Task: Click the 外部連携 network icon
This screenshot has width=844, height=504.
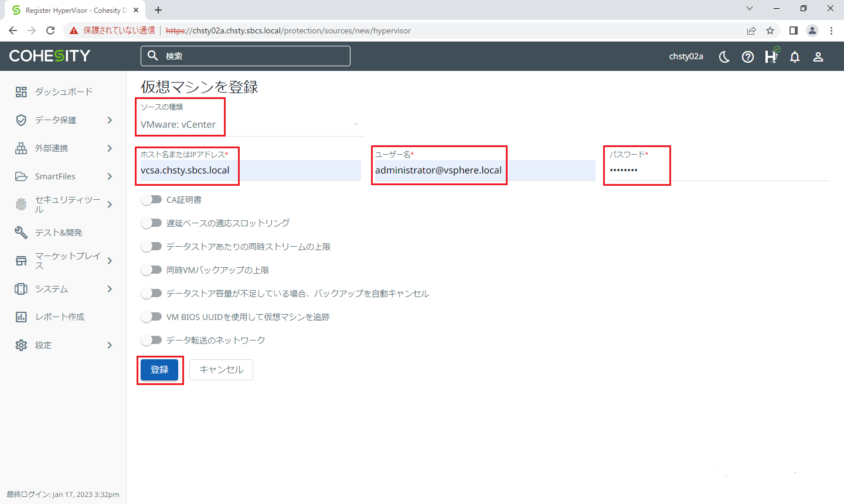Action: click(x=21, y=148)
